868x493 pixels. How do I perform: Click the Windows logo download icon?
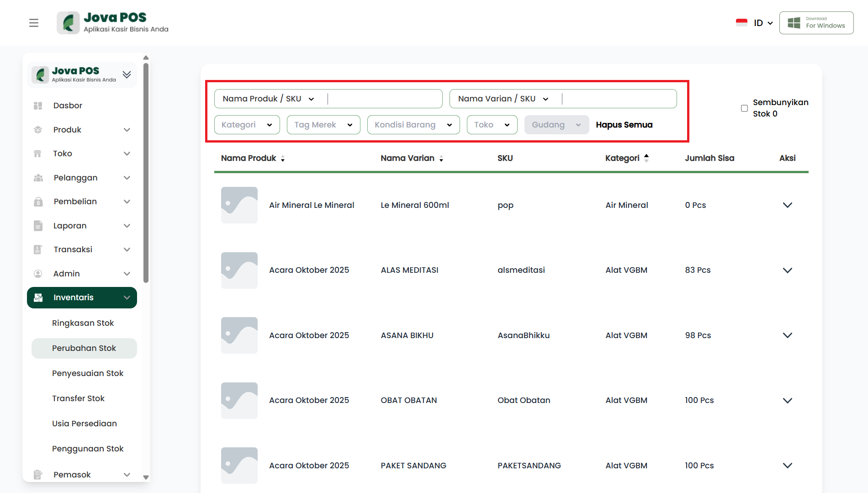[794, 23]
